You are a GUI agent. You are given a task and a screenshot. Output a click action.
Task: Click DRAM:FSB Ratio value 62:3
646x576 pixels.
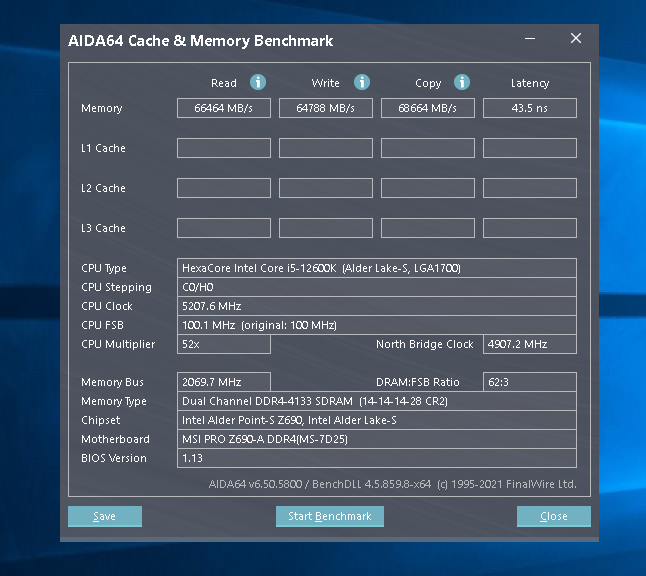point(529,382)
